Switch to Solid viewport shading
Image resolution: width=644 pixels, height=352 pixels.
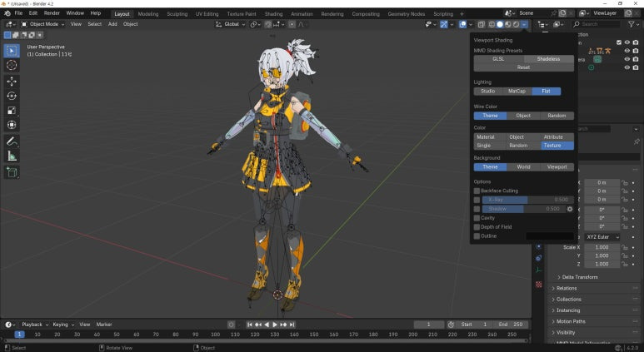pyautogui.click(x=500, y=25)
